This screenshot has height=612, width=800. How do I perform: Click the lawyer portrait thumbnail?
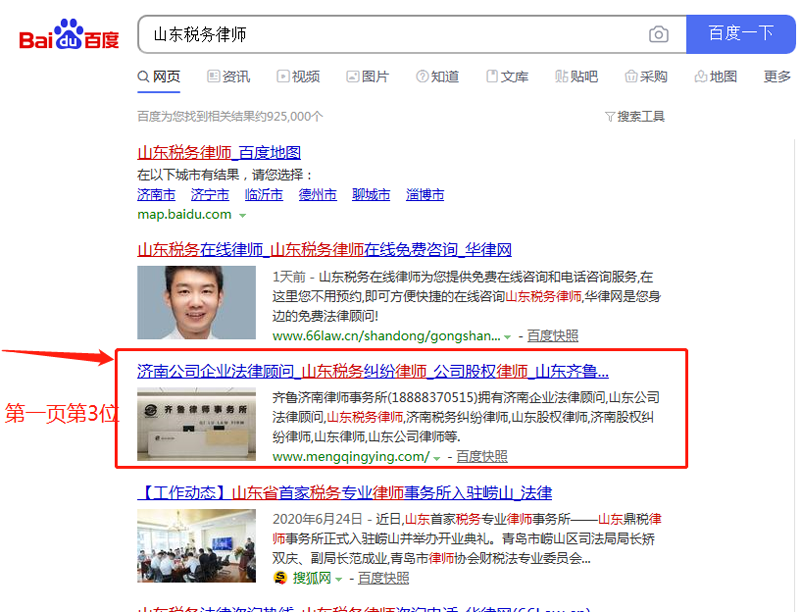tap(196, 302)
